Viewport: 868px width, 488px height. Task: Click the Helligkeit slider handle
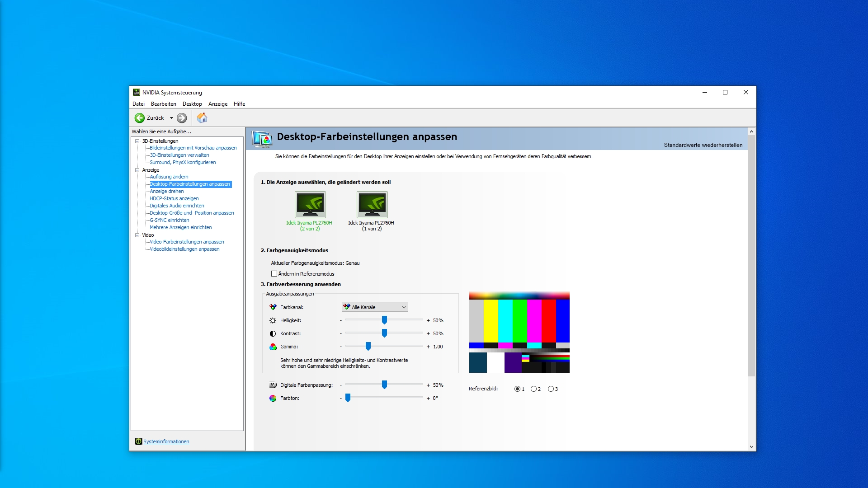pyautogui.click(x=384, y=320)
